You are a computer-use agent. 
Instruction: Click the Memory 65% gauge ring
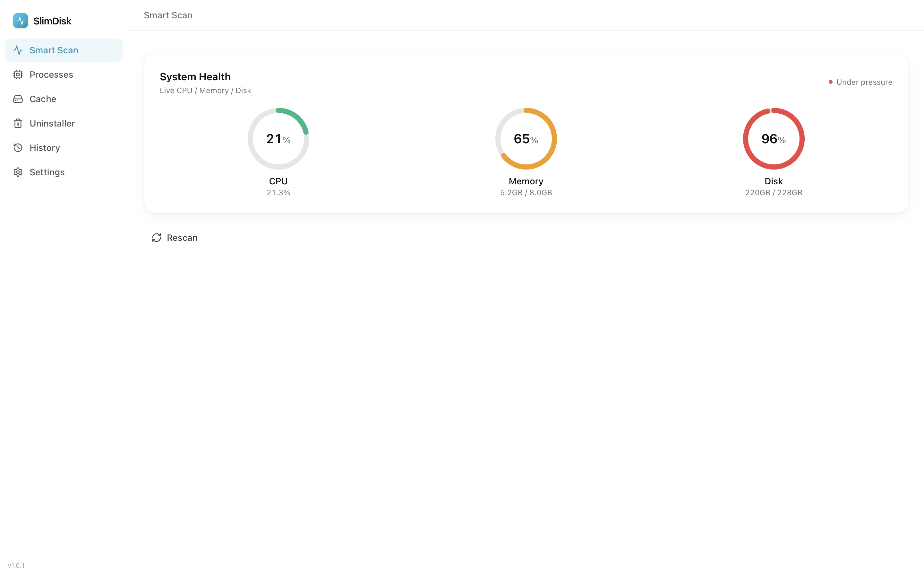tap(526, 139)
